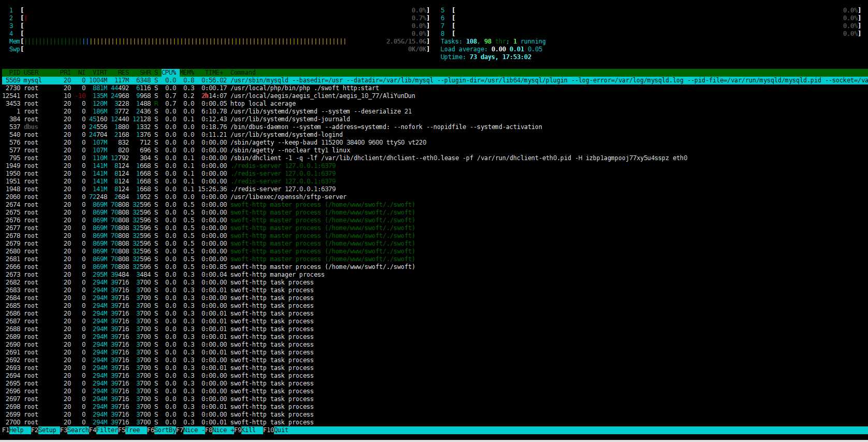868x442 pixels.
Task: Select swoft-http task process PID 2690
Action: pyautogui.click(x=434, y=345)
